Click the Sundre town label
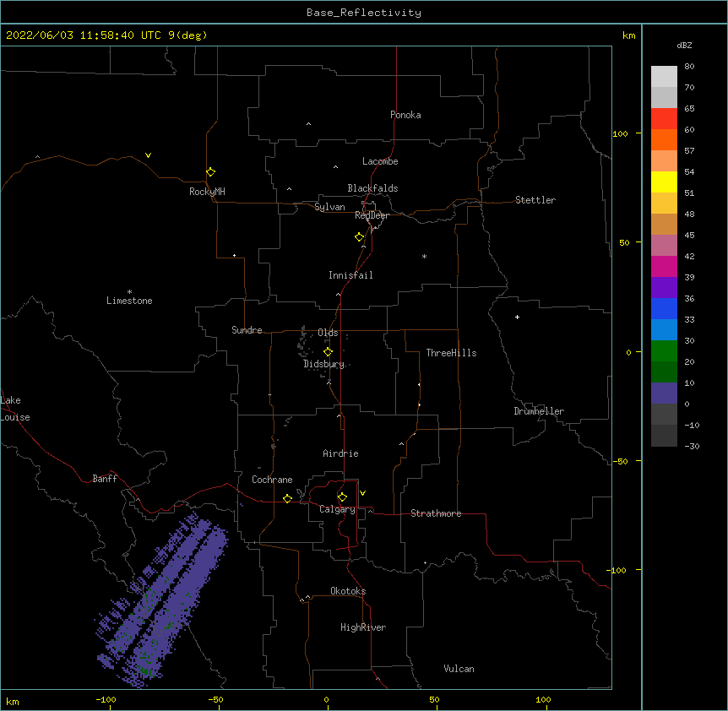This screenshot has width=728, height=711. tap(247, 330)
